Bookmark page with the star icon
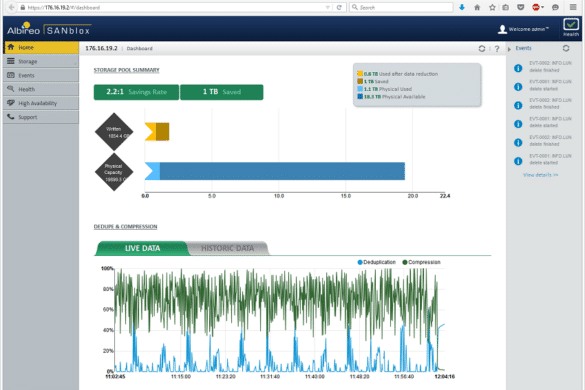585x390 pixels. (492, 7)
